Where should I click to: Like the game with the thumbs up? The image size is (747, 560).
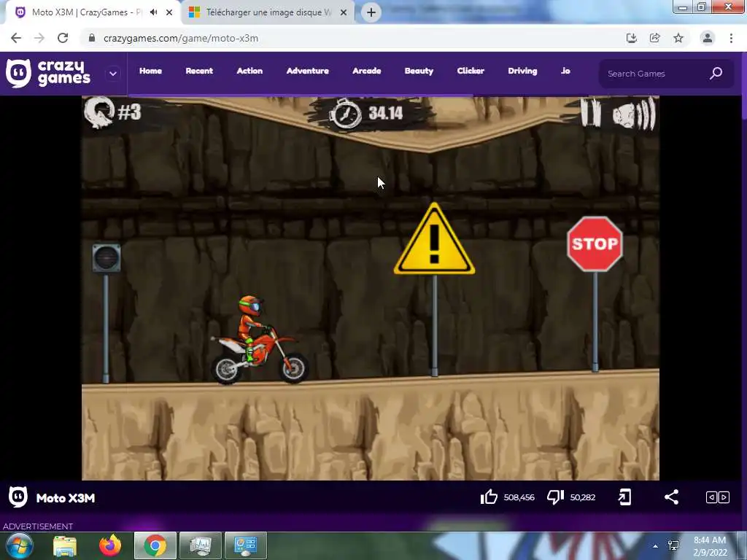tap(489, 497)
